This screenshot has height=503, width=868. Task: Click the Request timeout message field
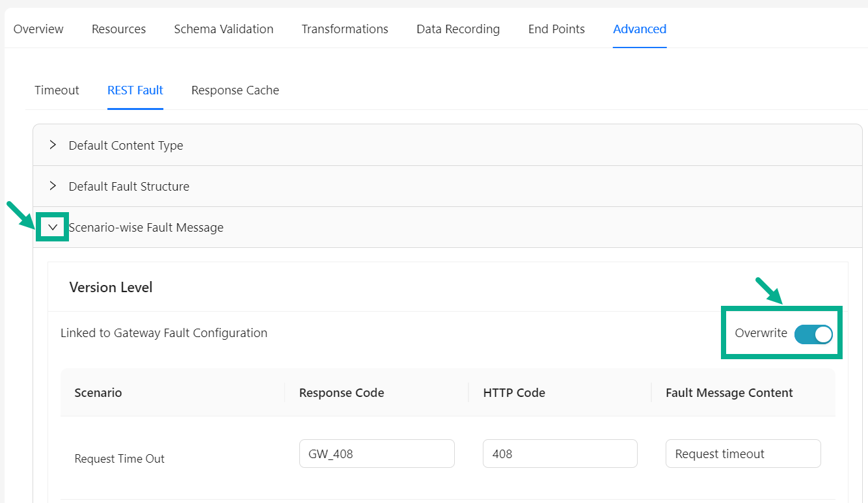tap(742, 454)
